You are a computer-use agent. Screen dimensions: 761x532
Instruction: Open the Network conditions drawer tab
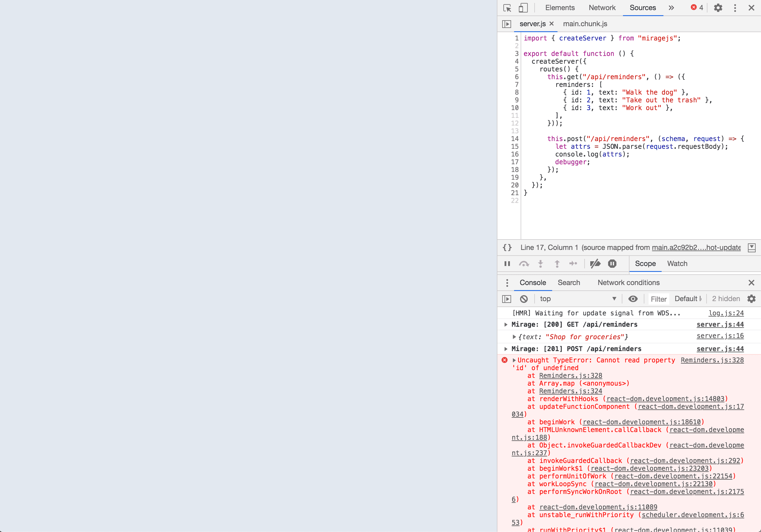click(x=628, y=283)
